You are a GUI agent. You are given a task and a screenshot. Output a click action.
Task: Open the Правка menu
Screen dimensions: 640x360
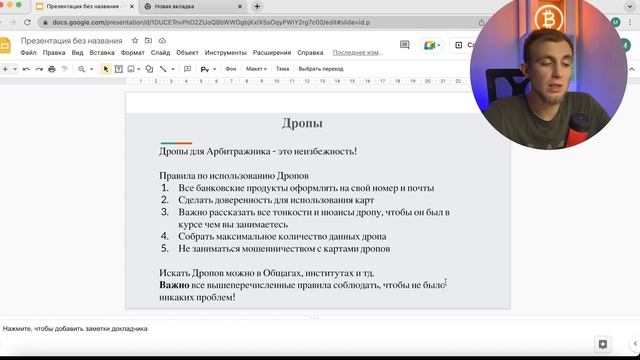tap(54, 53)
